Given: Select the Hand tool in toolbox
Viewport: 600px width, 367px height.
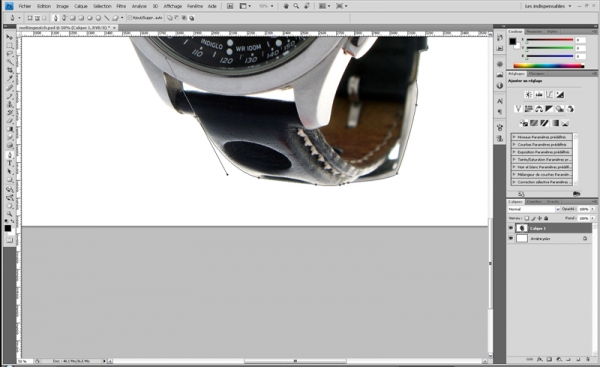Looking at the screenshot, I should tap(10, 206).
